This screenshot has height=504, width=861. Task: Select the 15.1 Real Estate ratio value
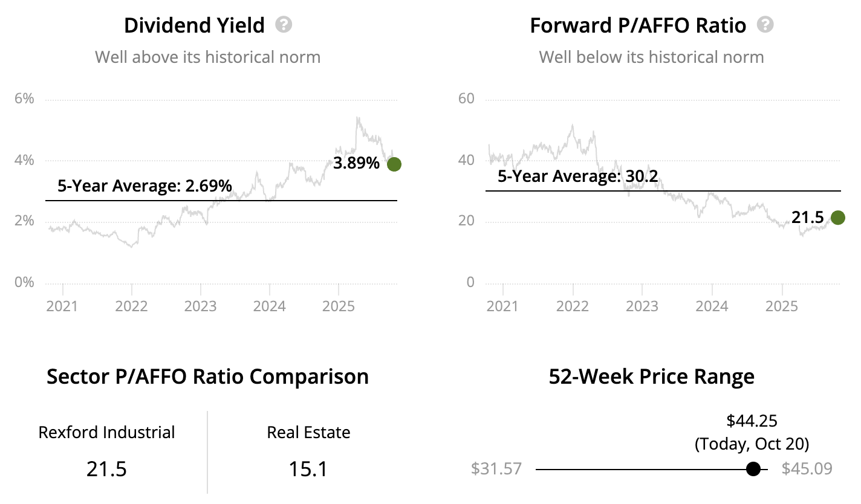click(308, 469)
